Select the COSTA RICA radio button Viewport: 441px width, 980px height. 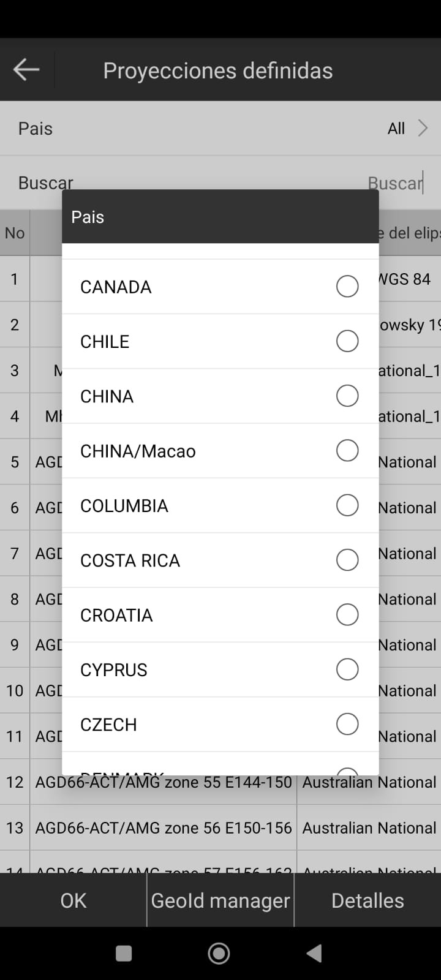(347, 560)
